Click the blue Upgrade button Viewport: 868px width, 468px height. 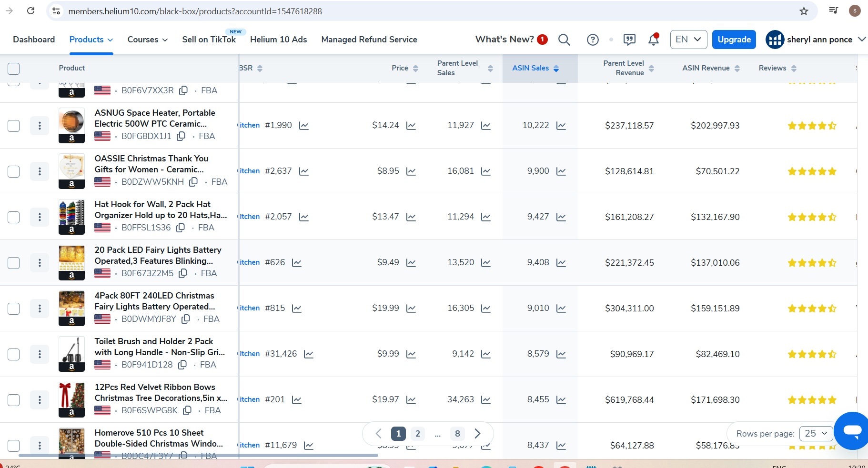tap(734, 40)
